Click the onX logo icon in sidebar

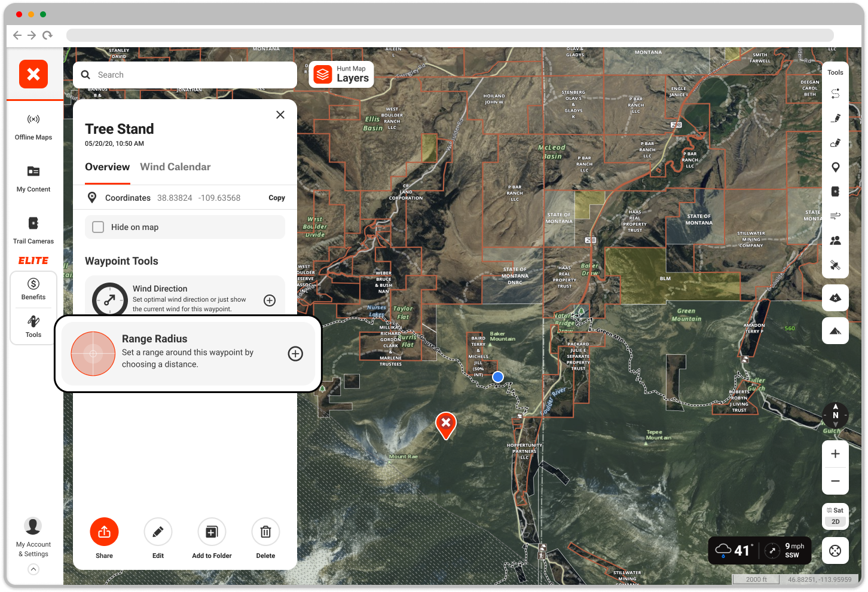[33, 74]
